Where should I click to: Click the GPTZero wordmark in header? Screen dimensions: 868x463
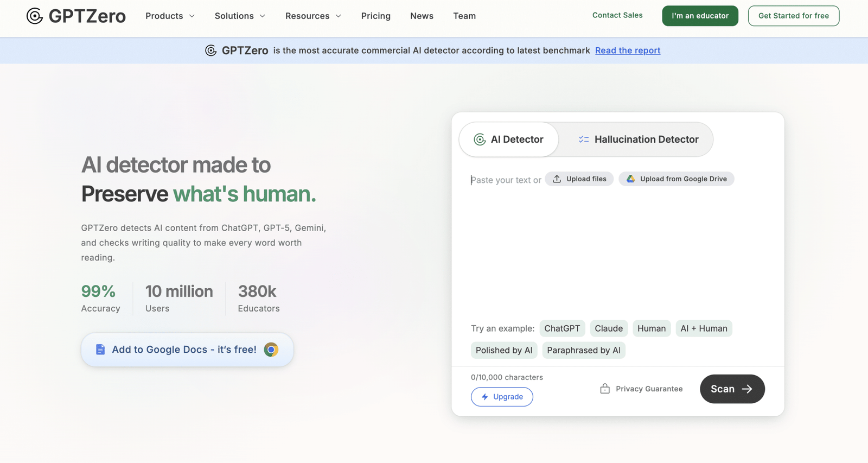click(87, 16)
